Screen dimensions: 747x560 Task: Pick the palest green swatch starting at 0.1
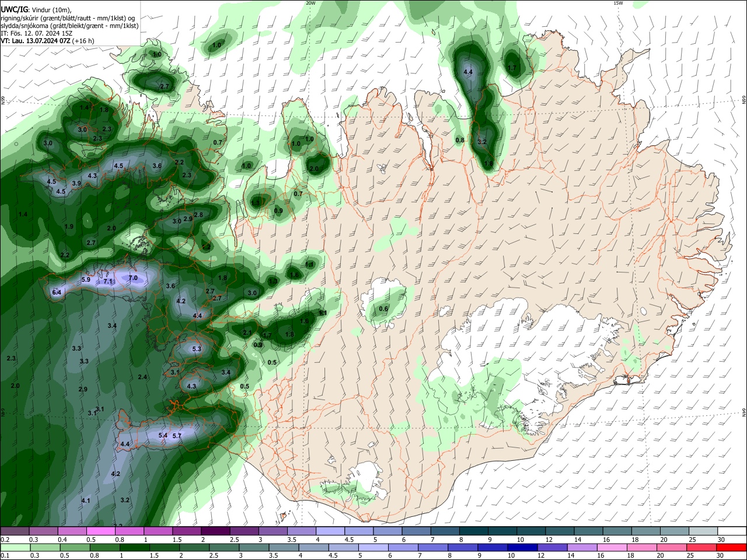(x=15, y=547)
